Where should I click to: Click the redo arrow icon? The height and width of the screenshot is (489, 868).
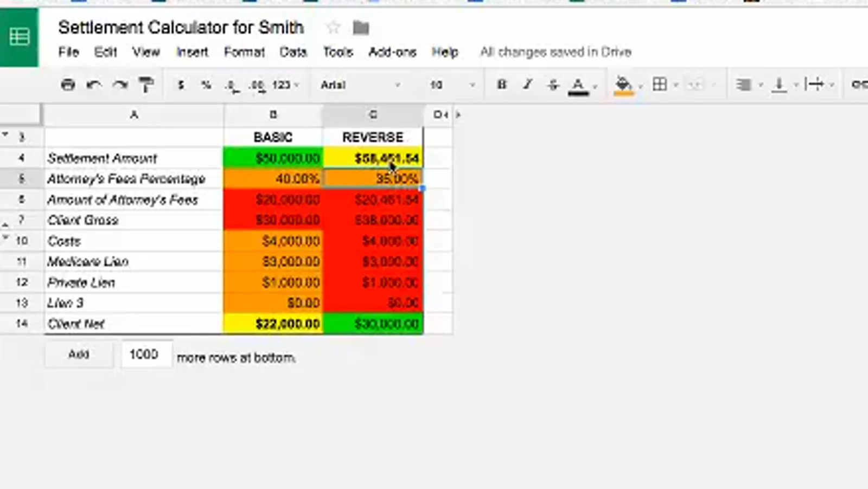(120, 85)
